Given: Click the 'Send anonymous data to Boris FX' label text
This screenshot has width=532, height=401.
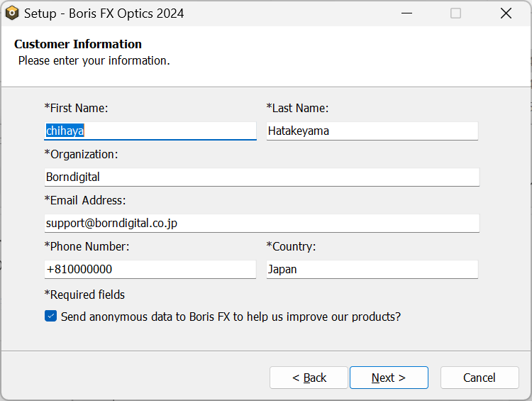Looking at the screenshot, I should tap(231, 317).
